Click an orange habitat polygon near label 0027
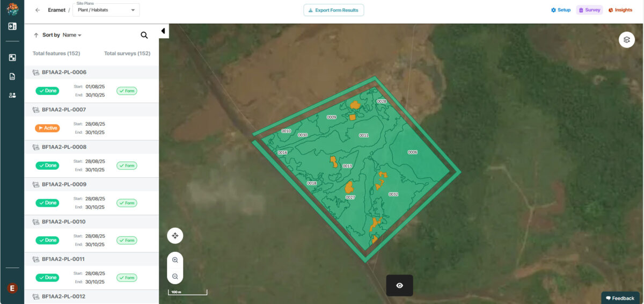Viewport: 644px width, 304px height. point(349,187)
